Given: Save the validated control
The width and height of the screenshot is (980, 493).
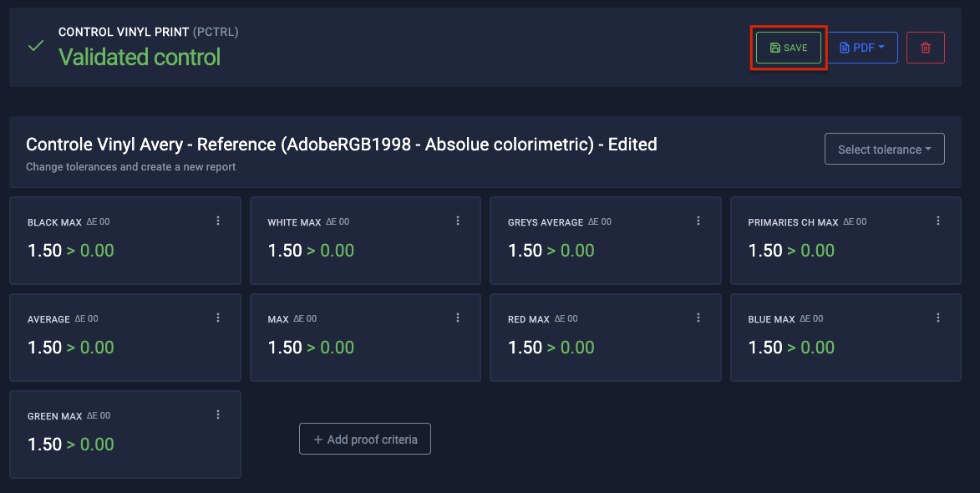Looking at the screenshot, I should (x=789, y=48).
